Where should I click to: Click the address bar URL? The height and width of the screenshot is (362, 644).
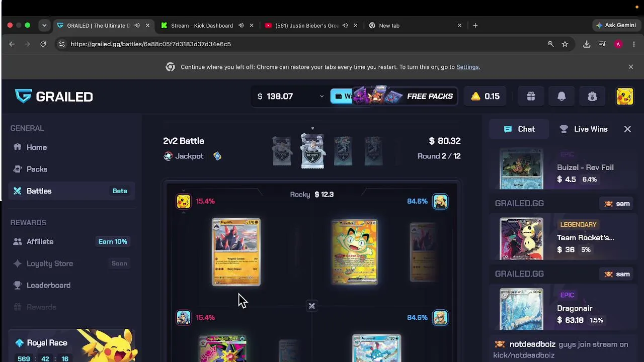150,44
